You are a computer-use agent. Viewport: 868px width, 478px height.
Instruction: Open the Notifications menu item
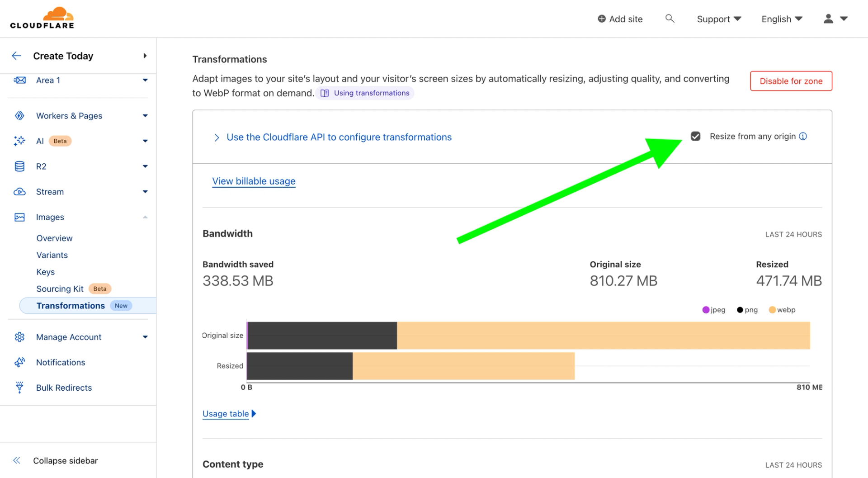61,362
